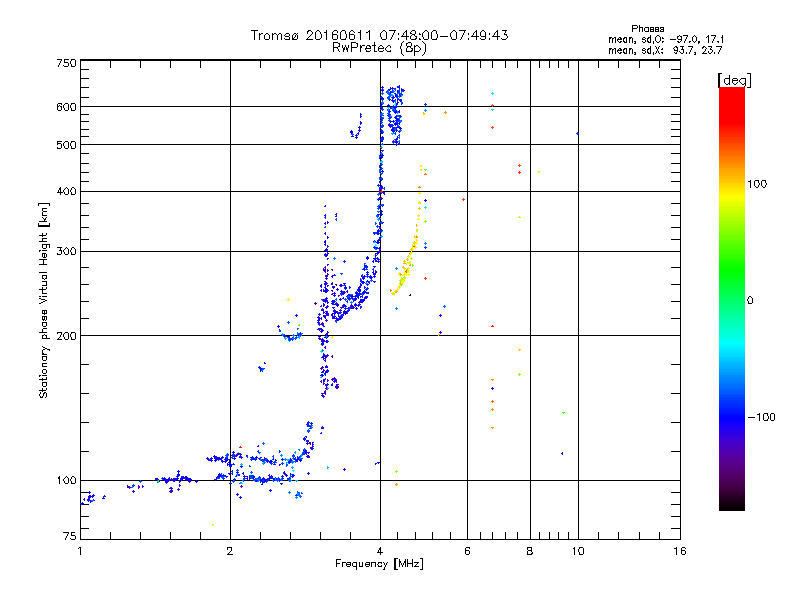The image size is (800, 600).
Task: Click the phase colorbar gradient
Action: pos(732,299)
